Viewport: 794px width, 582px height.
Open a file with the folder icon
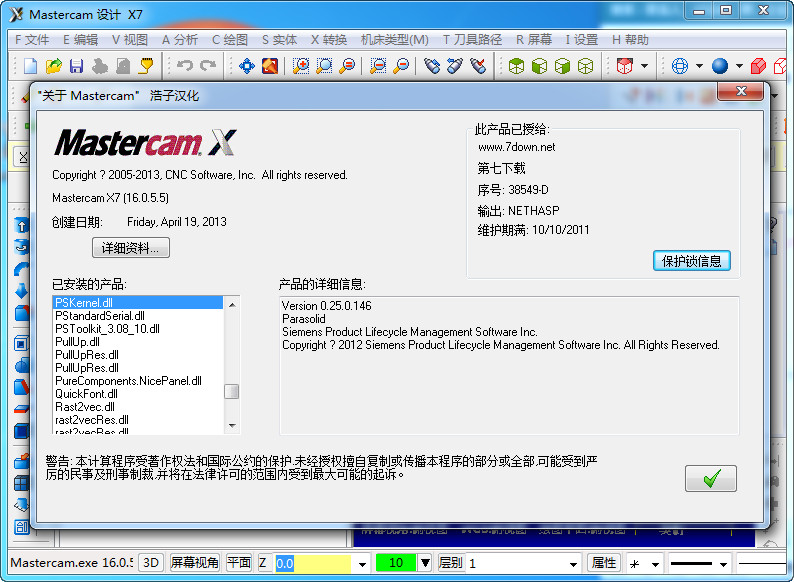[54, 66]
